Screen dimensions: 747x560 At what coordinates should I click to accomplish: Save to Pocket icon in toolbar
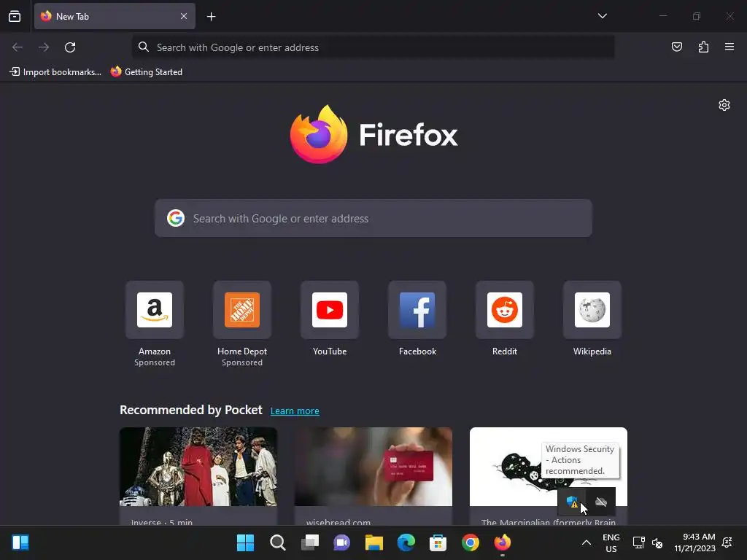tap(676, 47)
